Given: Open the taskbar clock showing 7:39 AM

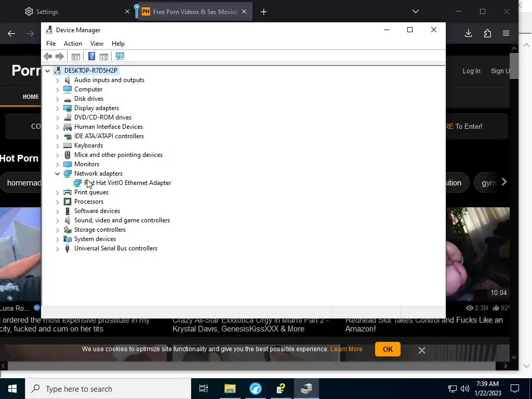Looking at the screenshot, I should point(487,389).
